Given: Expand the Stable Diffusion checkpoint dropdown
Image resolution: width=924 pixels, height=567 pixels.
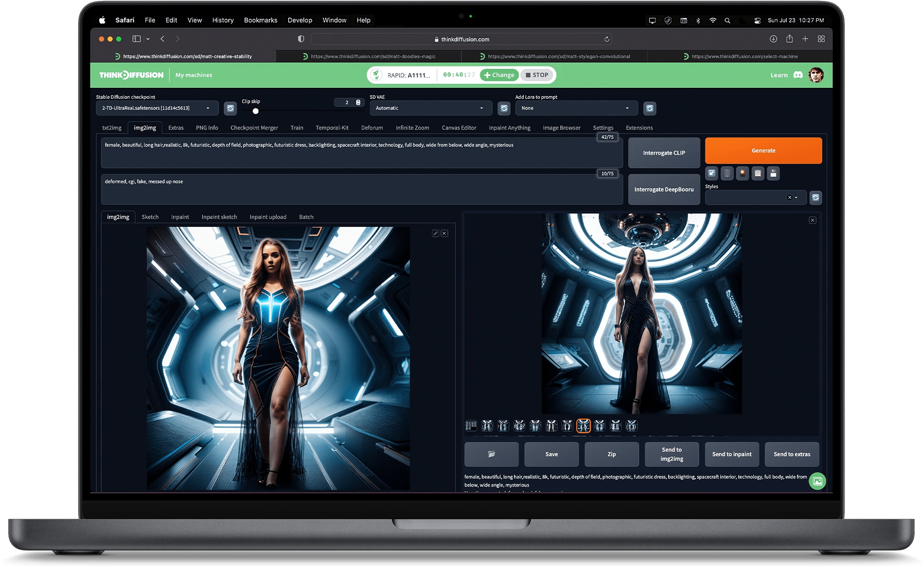Looking at the screenshot, I should (x=208, y=108).
